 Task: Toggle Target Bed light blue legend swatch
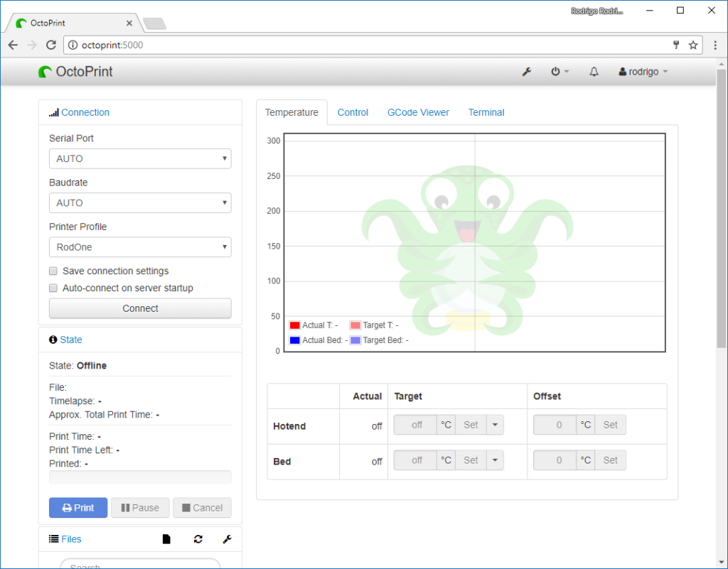pyautogui.click(x=355, y=340)
